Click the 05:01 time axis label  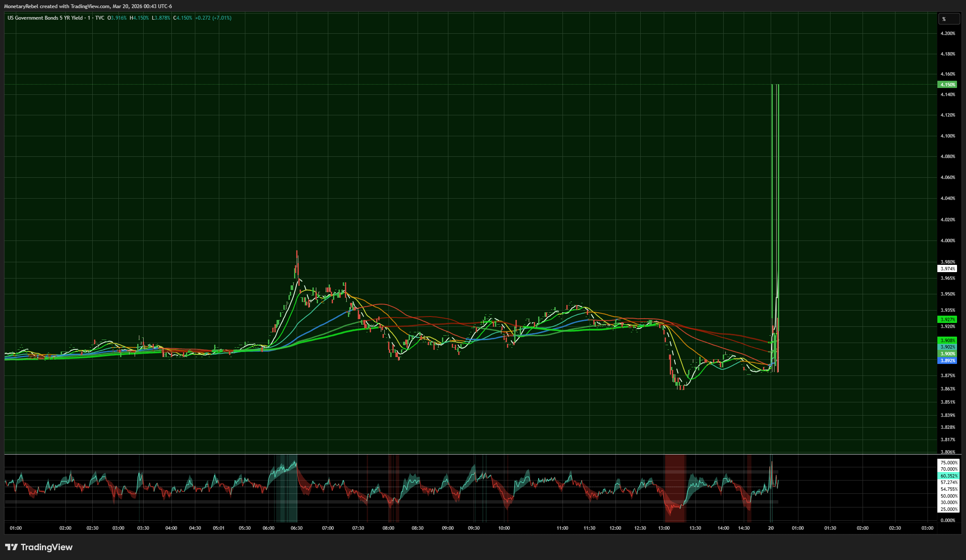(218, 528)
